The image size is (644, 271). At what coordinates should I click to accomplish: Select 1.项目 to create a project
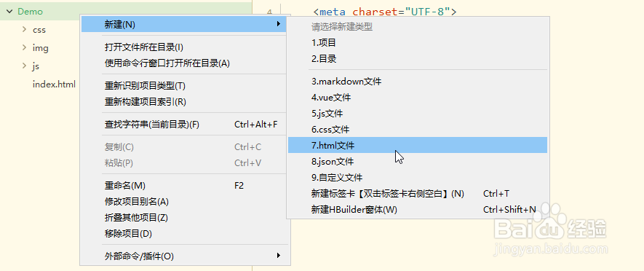[x=418, y=42]
